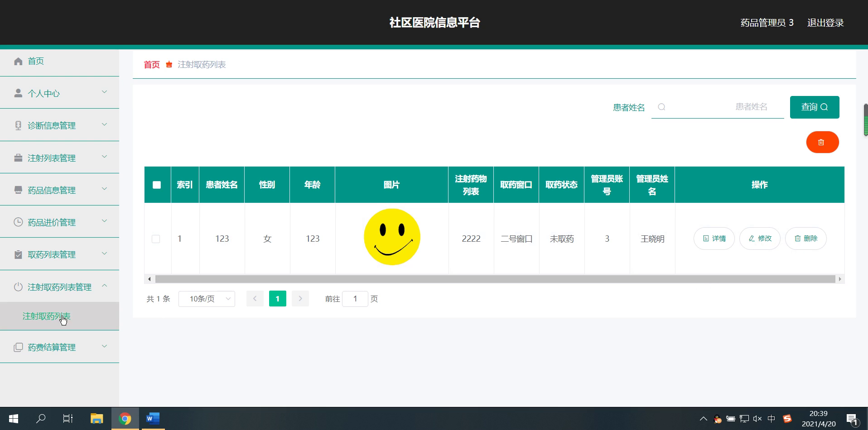This screenshot has width=868, height=430.
Task: Collapse the 注射取药列表管理 chevron
Action: click(105, 286)
